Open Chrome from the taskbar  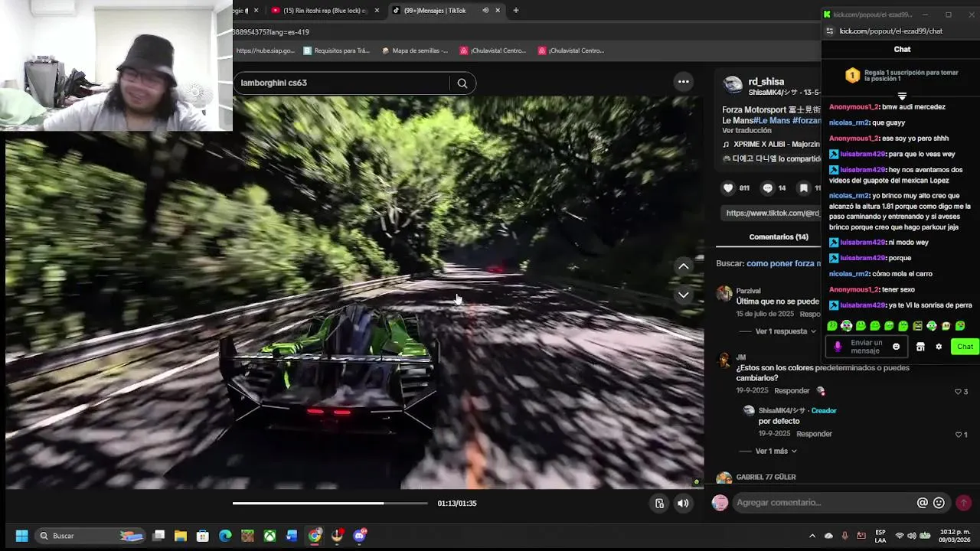coord(315,536)
